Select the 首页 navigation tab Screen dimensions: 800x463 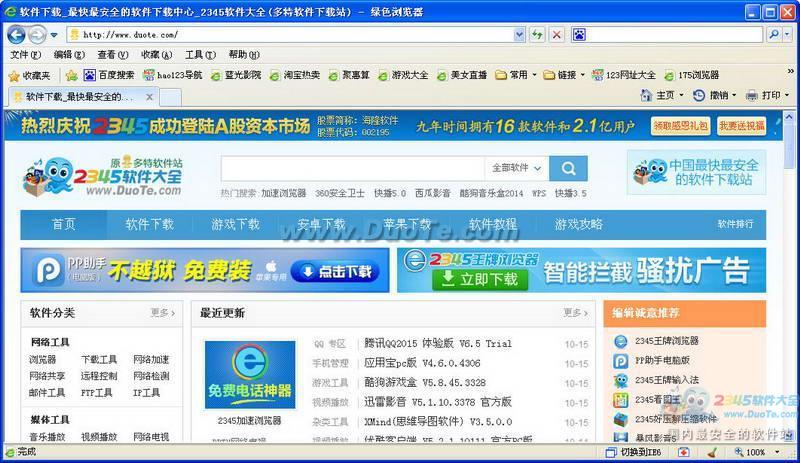tap(64, 225)
